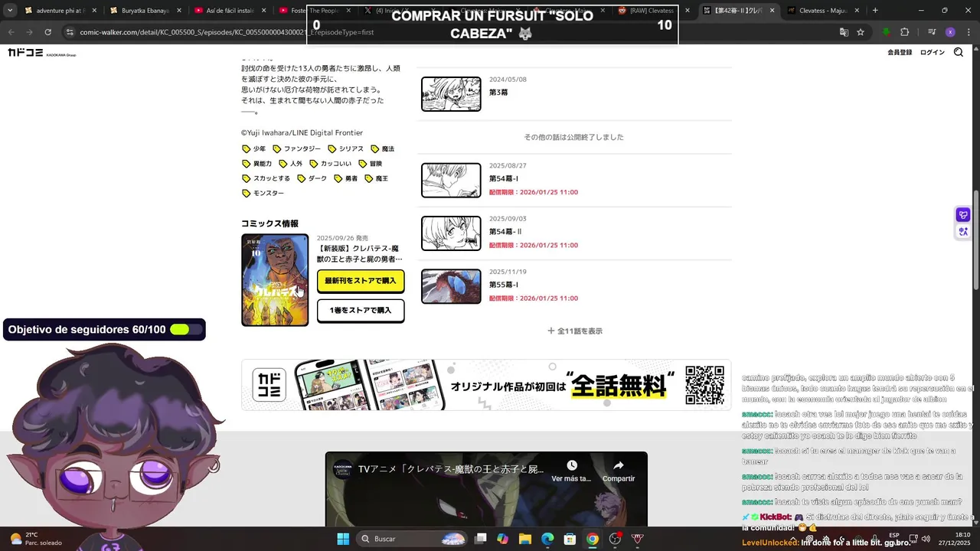Click the QR code on the banner
Viewport: 980px width, 551px height.
click(704, 385)
